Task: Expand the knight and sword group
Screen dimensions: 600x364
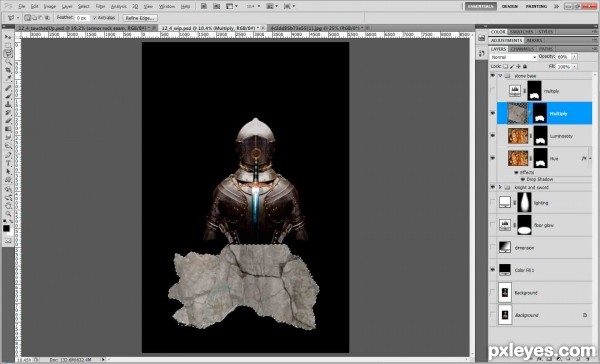Action: click(500, 187)
